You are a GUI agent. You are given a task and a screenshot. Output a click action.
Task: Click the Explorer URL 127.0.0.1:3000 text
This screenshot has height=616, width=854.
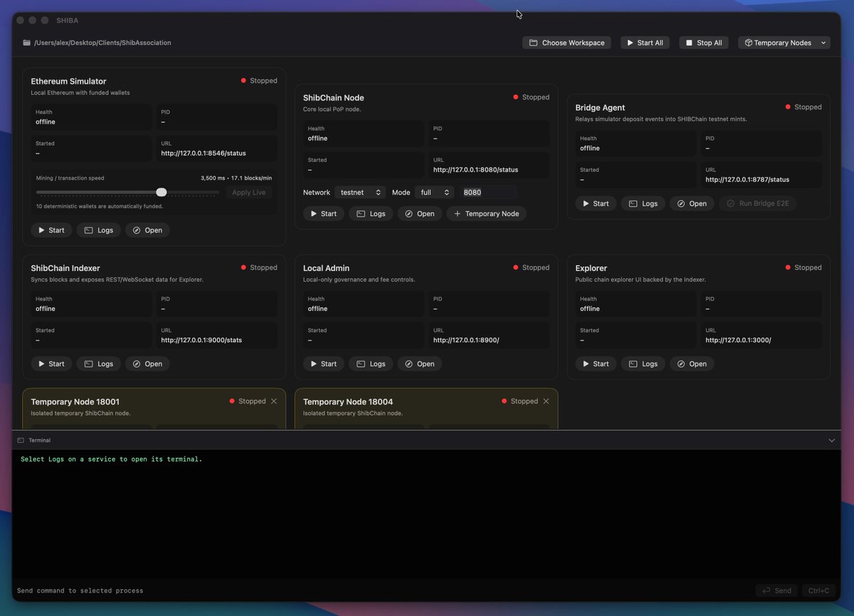point(738,340)
